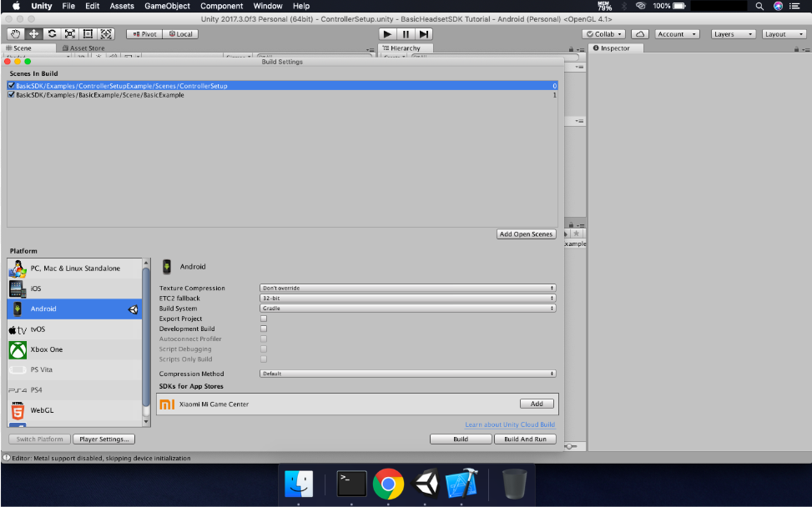Open Learn about Unity Cloud Build link

(510, 424)
